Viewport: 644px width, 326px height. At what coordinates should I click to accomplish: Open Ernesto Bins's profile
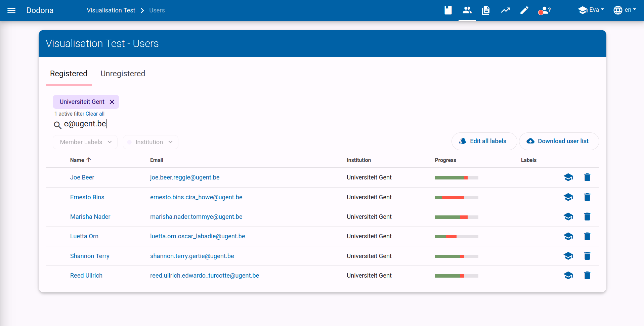[87, 197]
